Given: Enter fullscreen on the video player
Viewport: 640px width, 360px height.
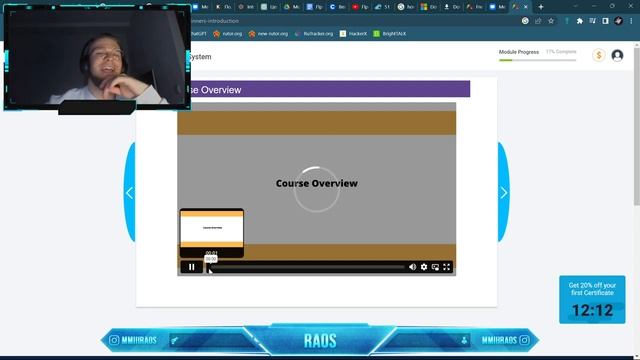Looking at the screenshot, I should tap(447, 267).
